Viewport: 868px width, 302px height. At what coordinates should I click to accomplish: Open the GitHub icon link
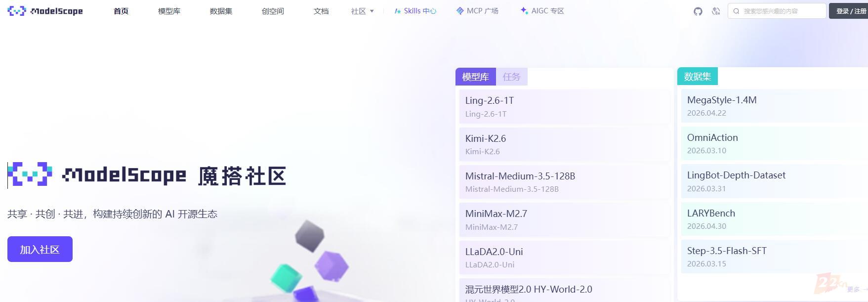click(698, 11)
